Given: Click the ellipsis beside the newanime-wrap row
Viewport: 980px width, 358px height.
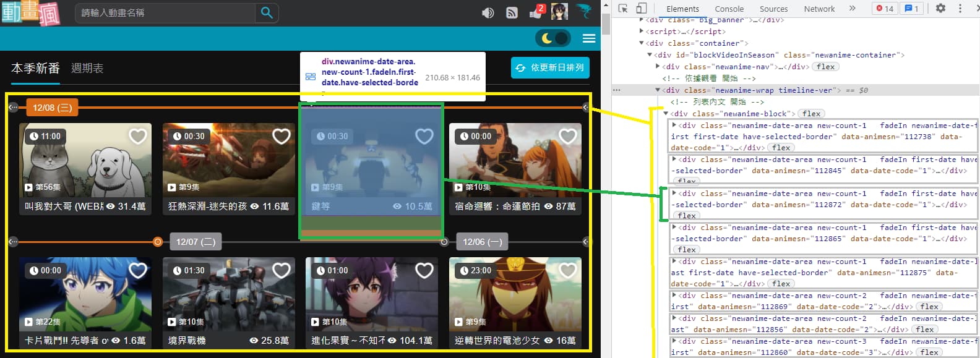Looking at the screenshot, I should (x=616, y=90).
